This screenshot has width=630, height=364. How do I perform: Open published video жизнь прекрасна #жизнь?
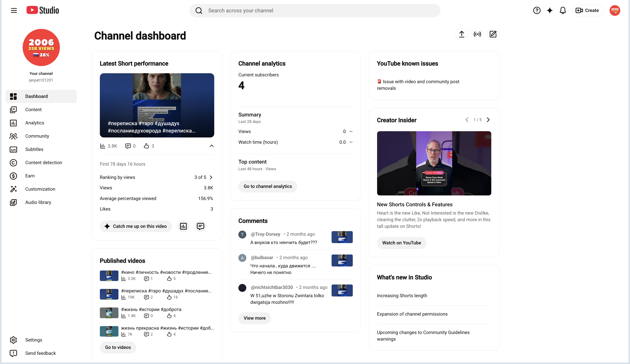coord(167,328)
